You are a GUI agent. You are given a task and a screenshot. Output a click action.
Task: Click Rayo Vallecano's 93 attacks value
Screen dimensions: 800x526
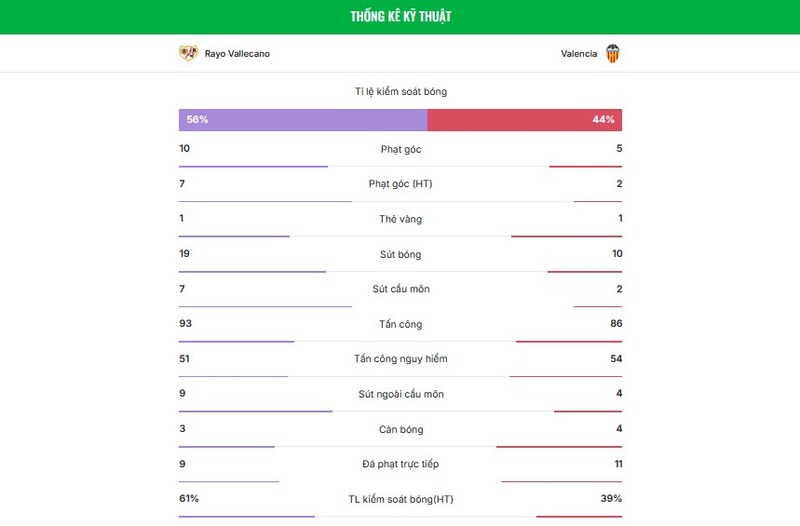coord(185,324)
